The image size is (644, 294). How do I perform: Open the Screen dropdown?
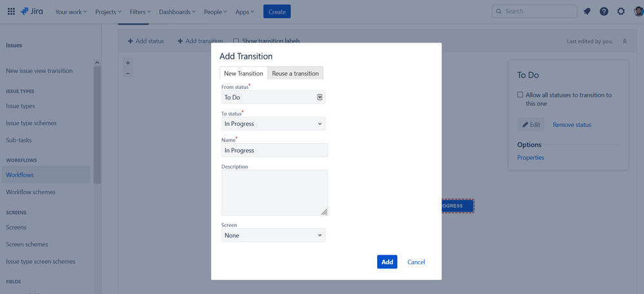pos(273,235)
